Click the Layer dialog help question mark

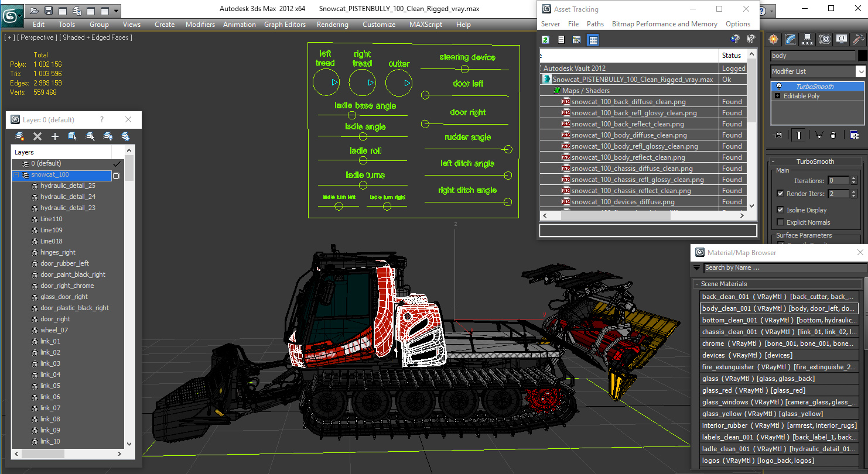(x=102, y=119)
